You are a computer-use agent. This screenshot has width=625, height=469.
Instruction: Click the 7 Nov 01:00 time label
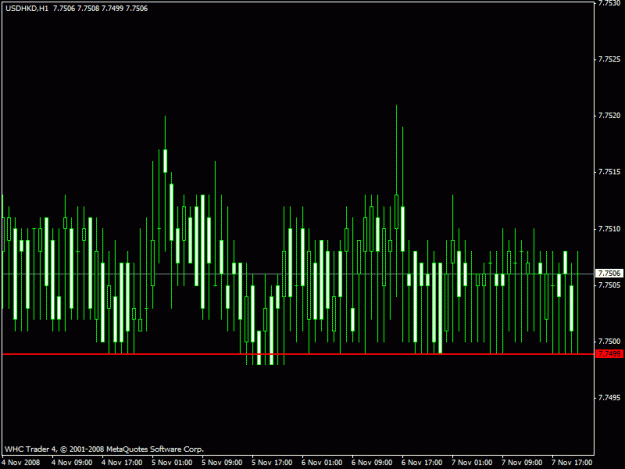[472, 463]
